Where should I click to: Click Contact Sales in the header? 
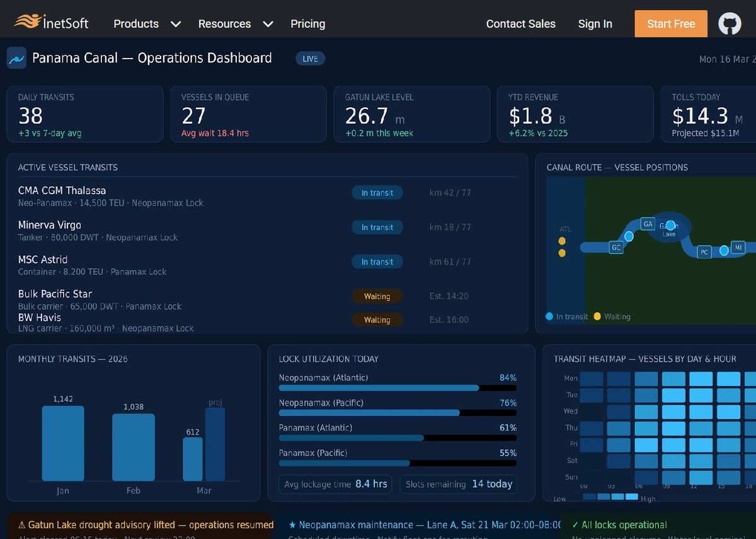coord(521,24)
